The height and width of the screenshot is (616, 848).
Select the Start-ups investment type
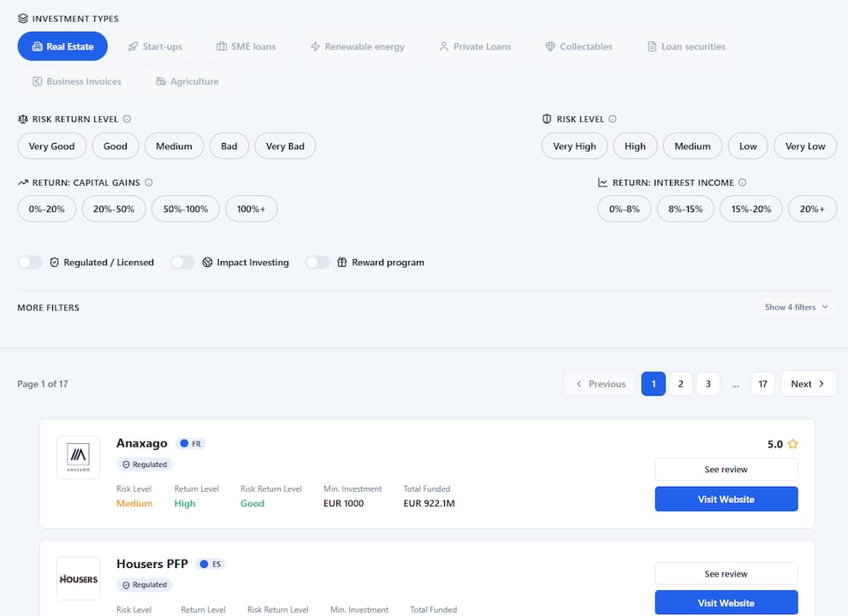coord(155,46)
